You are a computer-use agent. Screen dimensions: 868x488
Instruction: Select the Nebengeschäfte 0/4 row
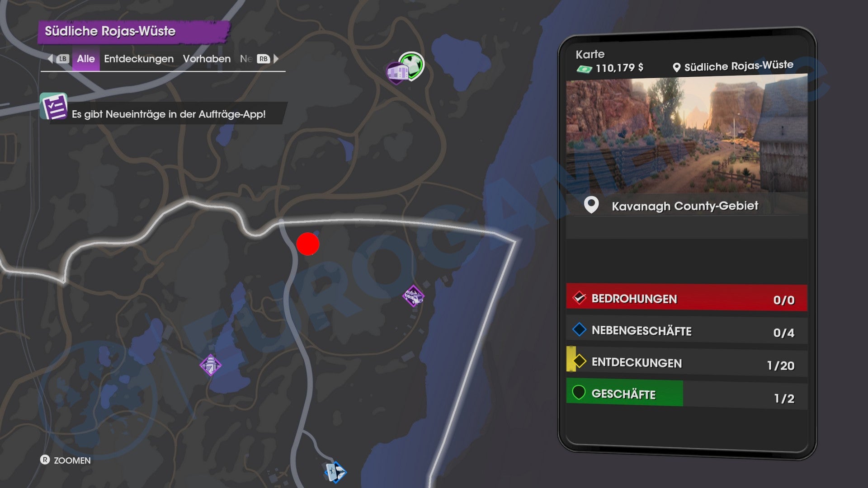point(687,331)
